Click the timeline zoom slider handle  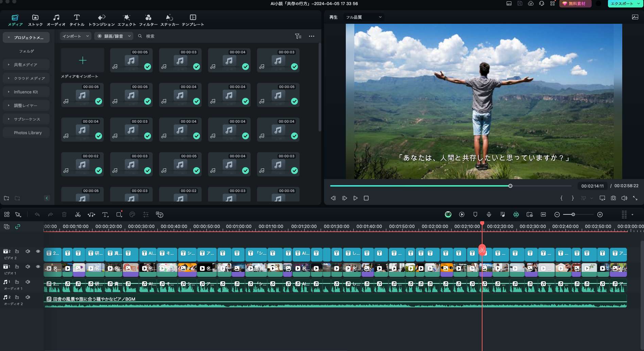573,214
